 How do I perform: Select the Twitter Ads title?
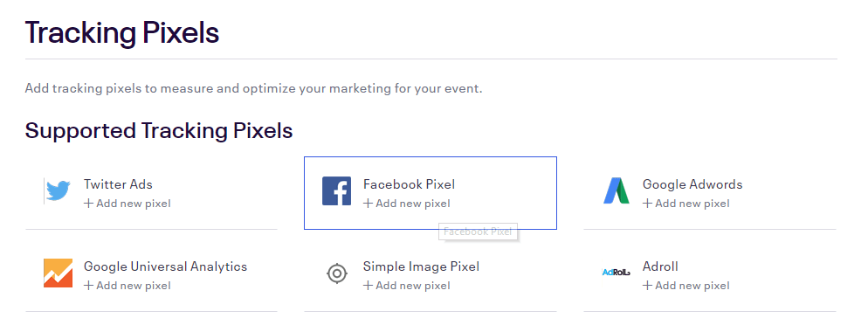[118, 184]
